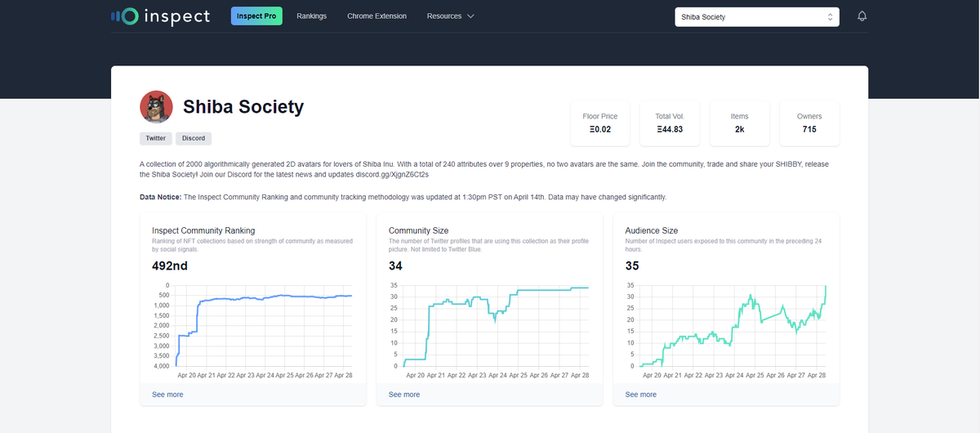Expand the Resources dropdown menu
This screenshot has width=980, height=433.
tap(451, 16)
